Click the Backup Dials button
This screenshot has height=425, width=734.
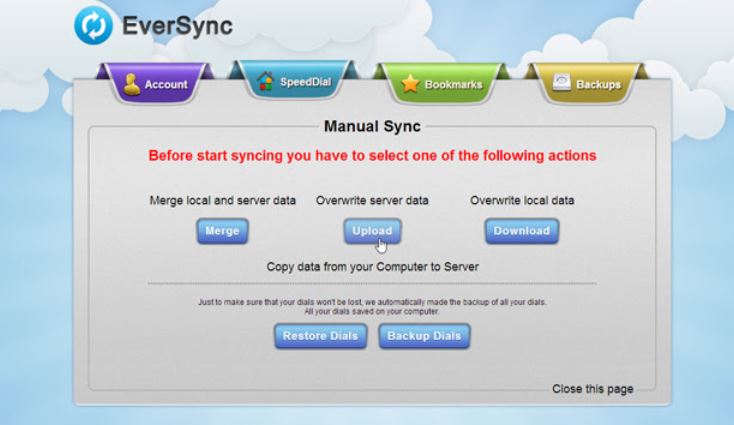[424, 336]
